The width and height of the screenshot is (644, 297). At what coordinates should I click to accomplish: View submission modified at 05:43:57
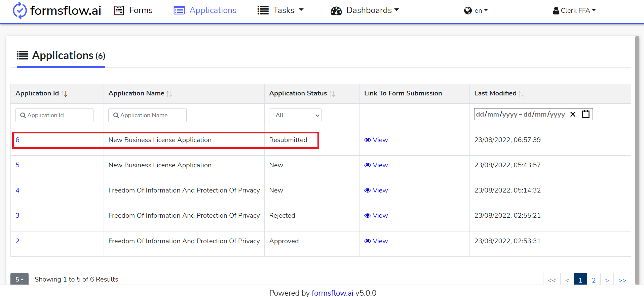376,165
